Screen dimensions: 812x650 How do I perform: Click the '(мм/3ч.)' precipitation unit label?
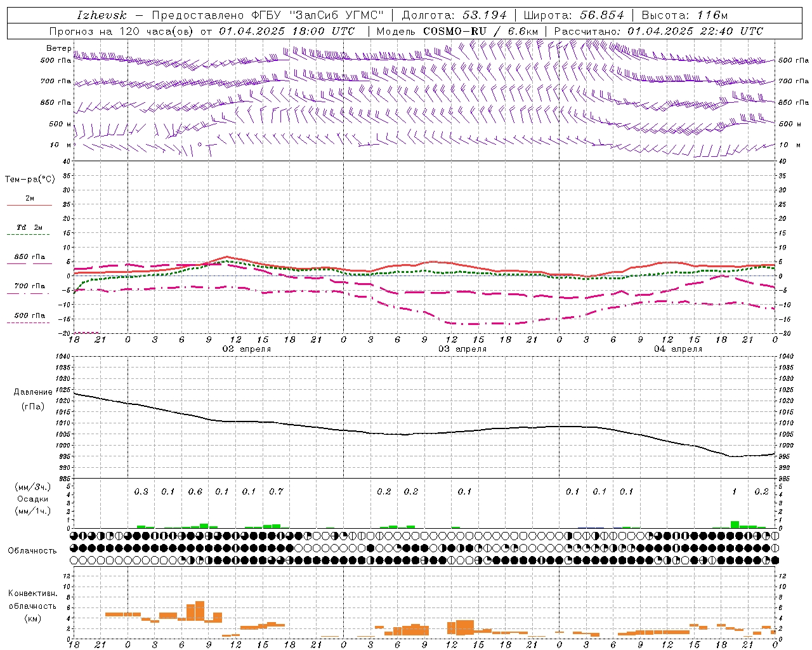coord(32,487)
